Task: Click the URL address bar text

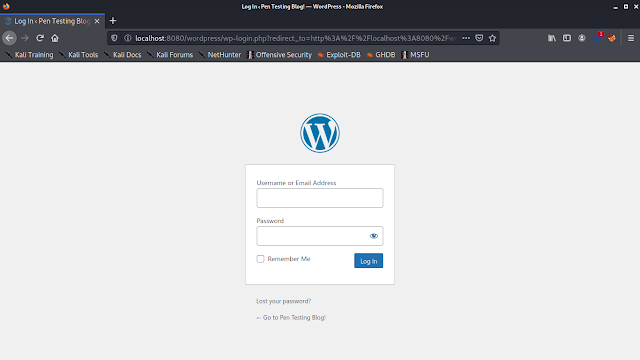Action: tap(296, 38)
